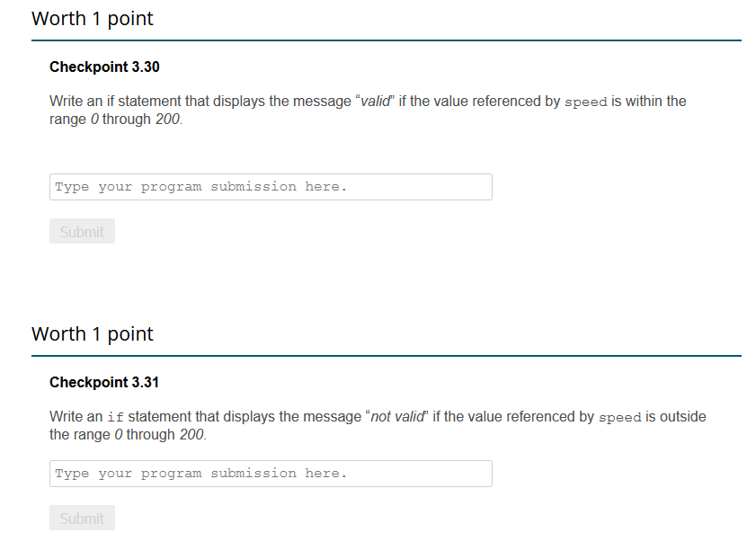Select the Checkpoint 3.31 heading
Image resolution: width=756 pixels, height=550 pixels.
pos(104,382)
